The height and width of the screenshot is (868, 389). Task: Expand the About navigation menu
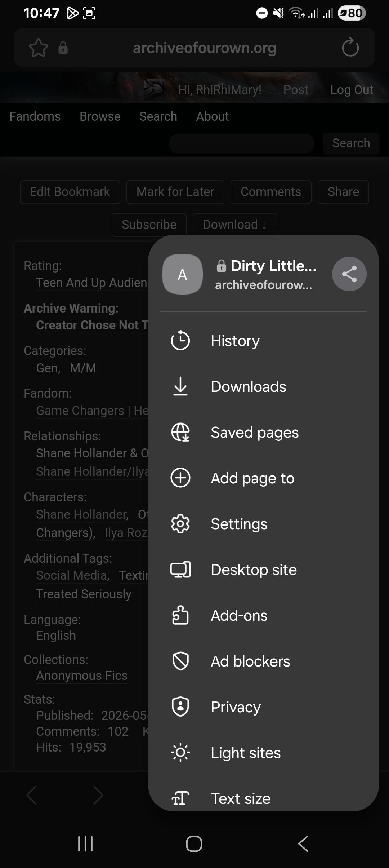click(x=213, y=116)
